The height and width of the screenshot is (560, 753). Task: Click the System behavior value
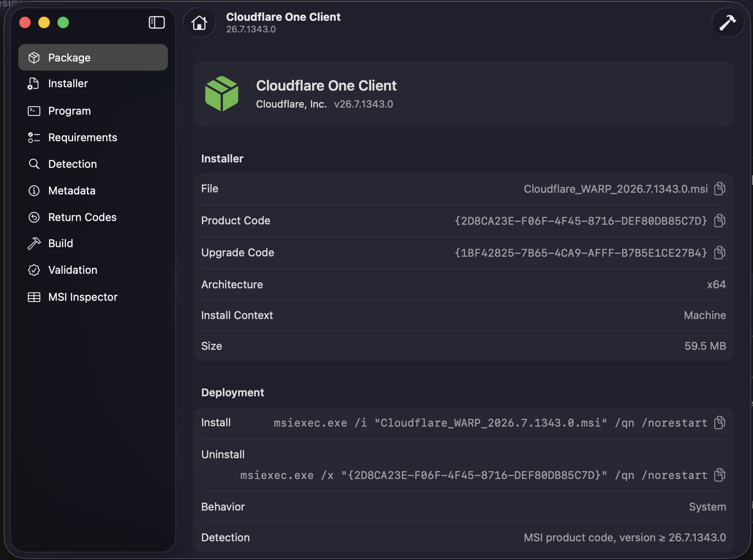click(x=707, y=507)
